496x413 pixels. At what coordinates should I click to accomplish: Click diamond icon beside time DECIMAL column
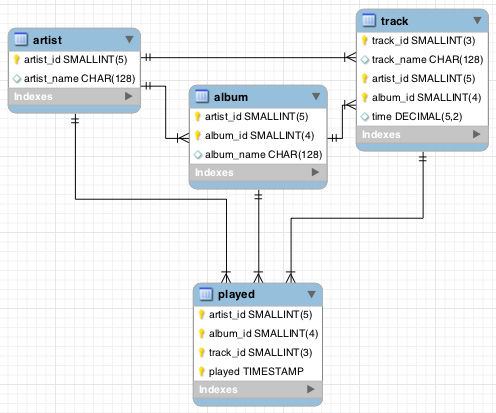click(x=365, y=117)
